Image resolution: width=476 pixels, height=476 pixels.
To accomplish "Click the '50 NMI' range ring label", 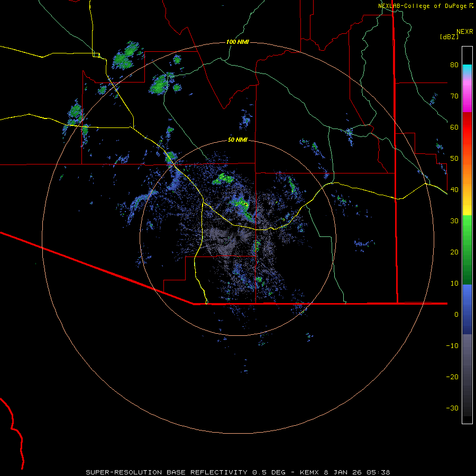I will (237, 140).
